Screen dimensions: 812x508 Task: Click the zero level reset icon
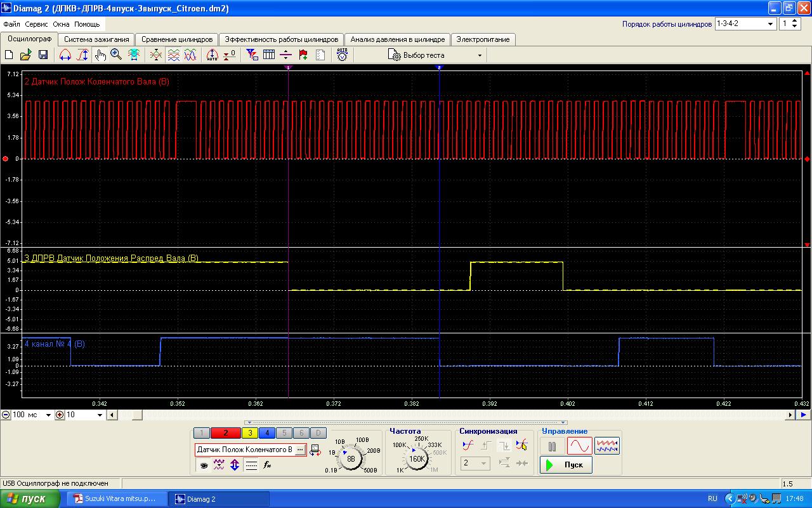(x=230, y=55)
